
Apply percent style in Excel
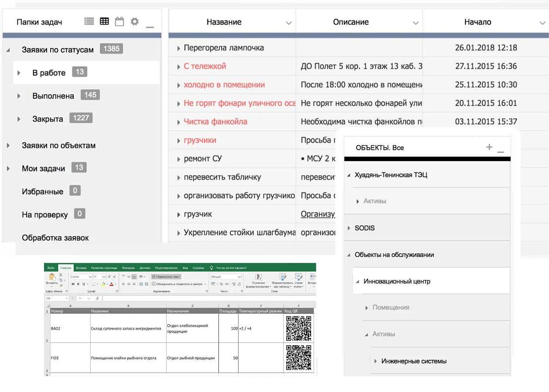222,284
